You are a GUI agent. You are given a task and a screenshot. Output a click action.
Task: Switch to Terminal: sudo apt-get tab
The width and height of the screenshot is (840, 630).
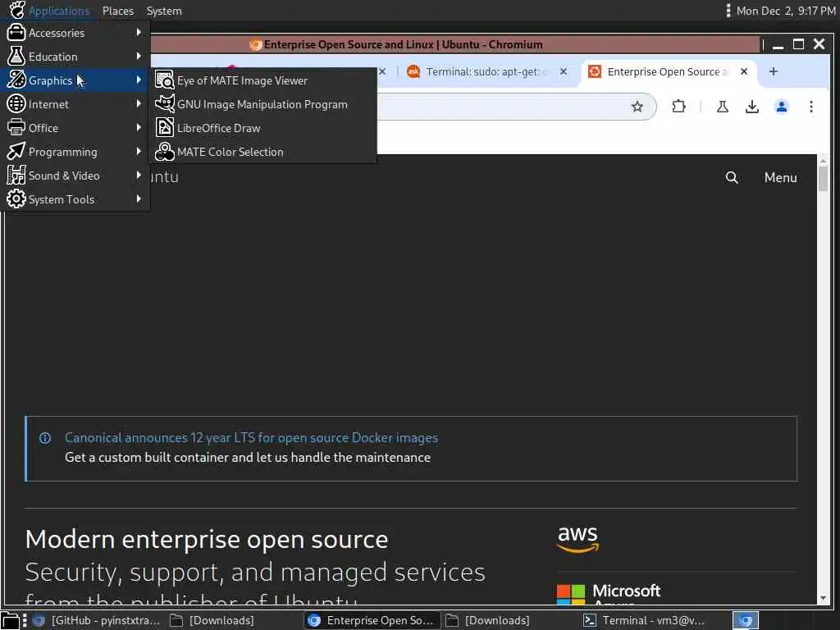(x=486, y=72)
